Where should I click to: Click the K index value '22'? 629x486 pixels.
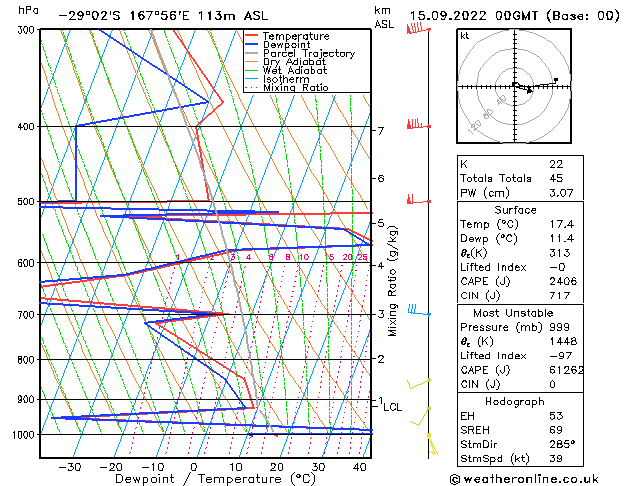[556, 164]
